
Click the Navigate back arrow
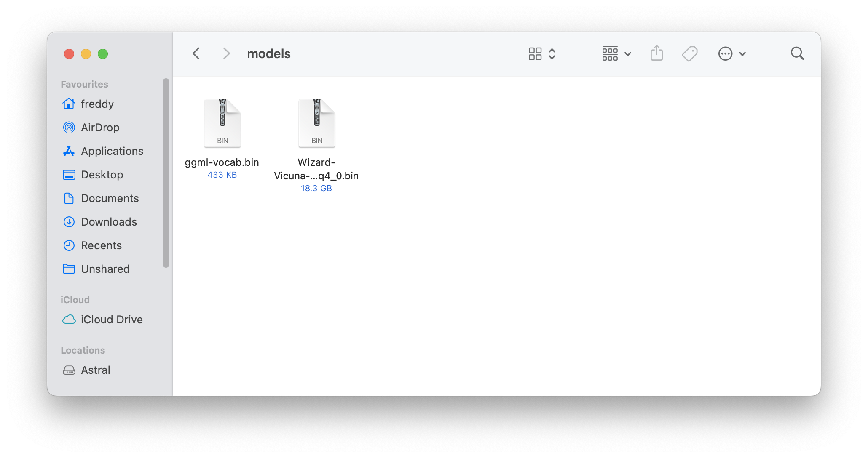pos(198,53)
